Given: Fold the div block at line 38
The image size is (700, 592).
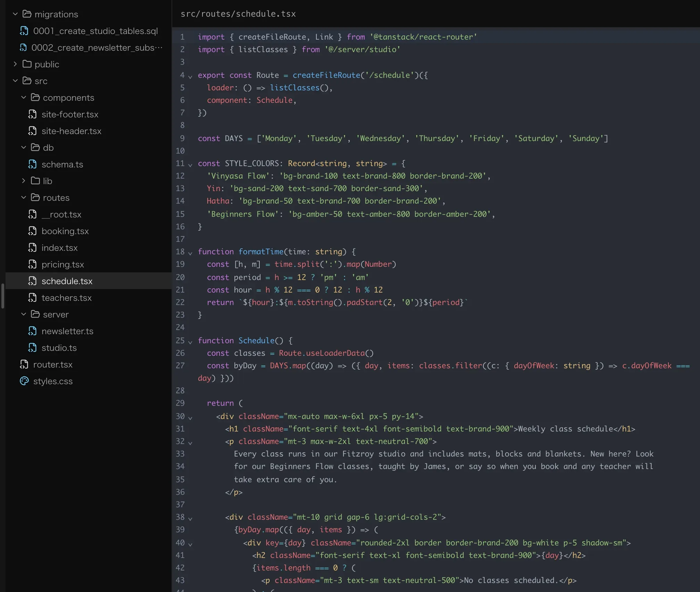Looking at the screenshot, I should pyautogui.click(x=190, y=519).
